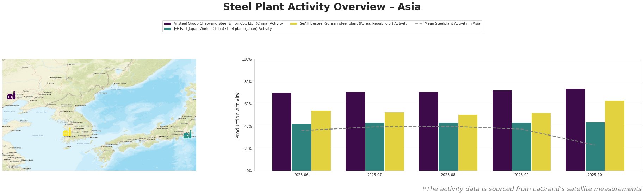Image resolution: width=644 pixels, height=195 pixels.
Task: Click the Steel Plant Activity Overview title
Action: [322, 7]
